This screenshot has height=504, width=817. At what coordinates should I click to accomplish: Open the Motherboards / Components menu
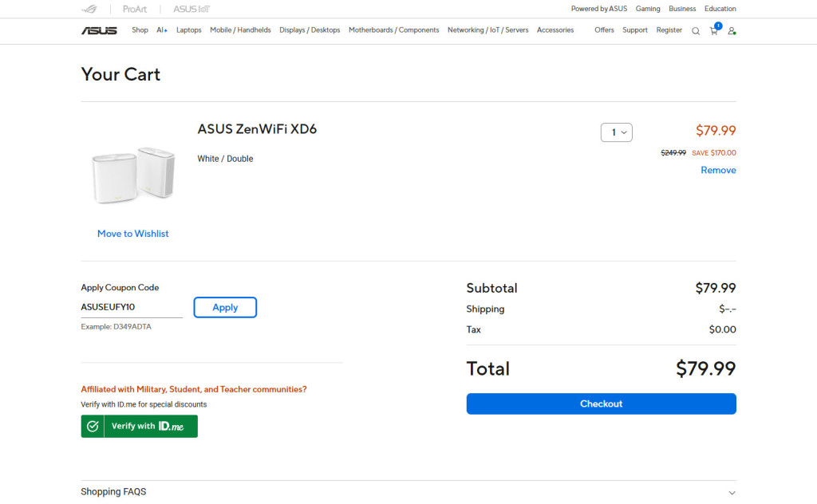[393, 30]
